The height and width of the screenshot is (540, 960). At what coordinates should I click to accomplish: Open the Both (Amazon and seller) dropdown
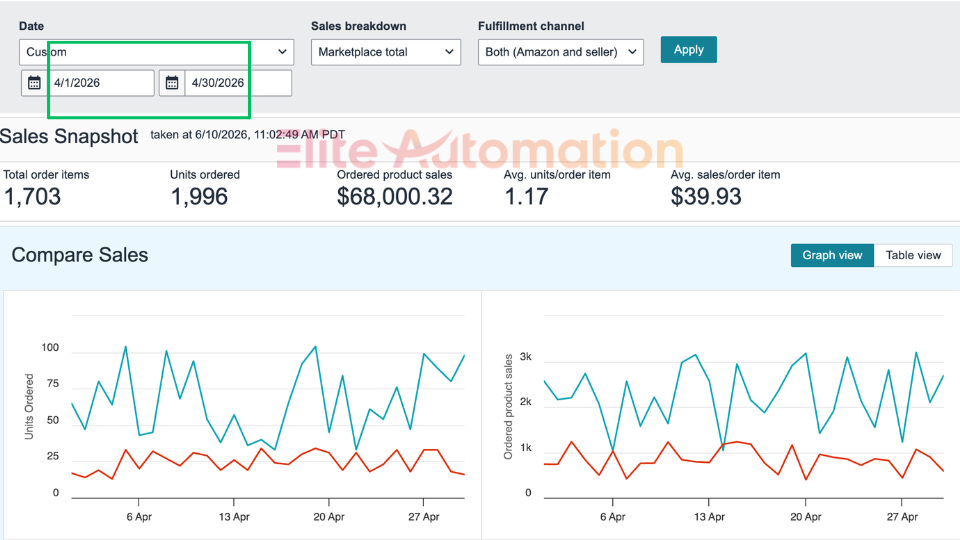[x=561, y=52]
